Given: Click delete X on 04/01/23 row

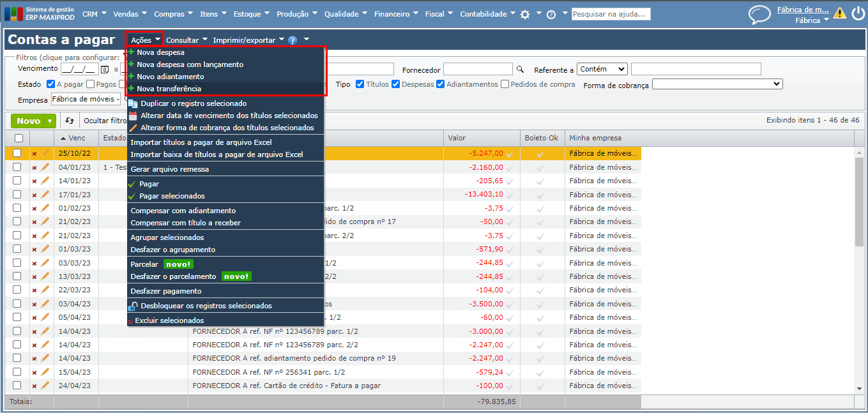Looking at the screenshot, I should 34,167.
